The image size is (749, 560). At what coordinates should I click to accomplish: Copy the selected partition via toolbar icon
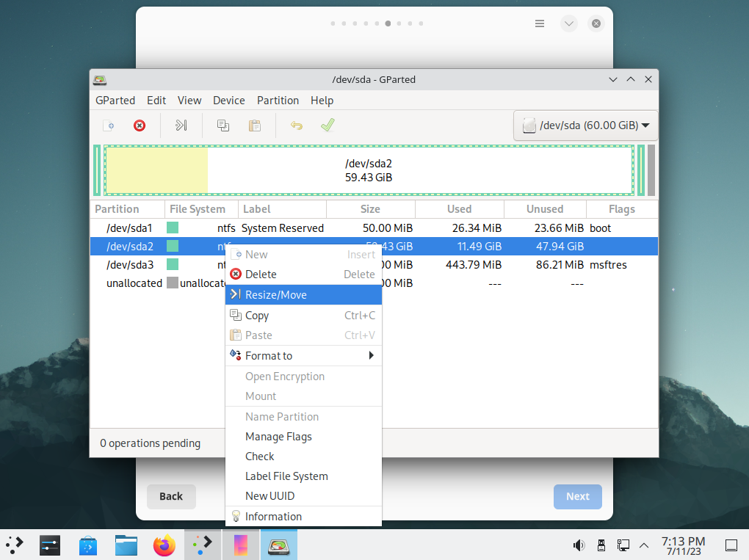(222, 126)
